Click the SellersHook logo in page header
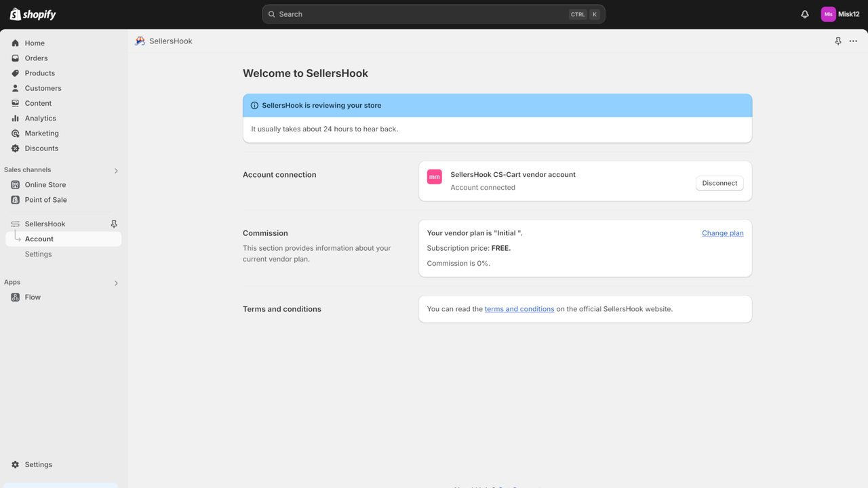 coord(140,41)
